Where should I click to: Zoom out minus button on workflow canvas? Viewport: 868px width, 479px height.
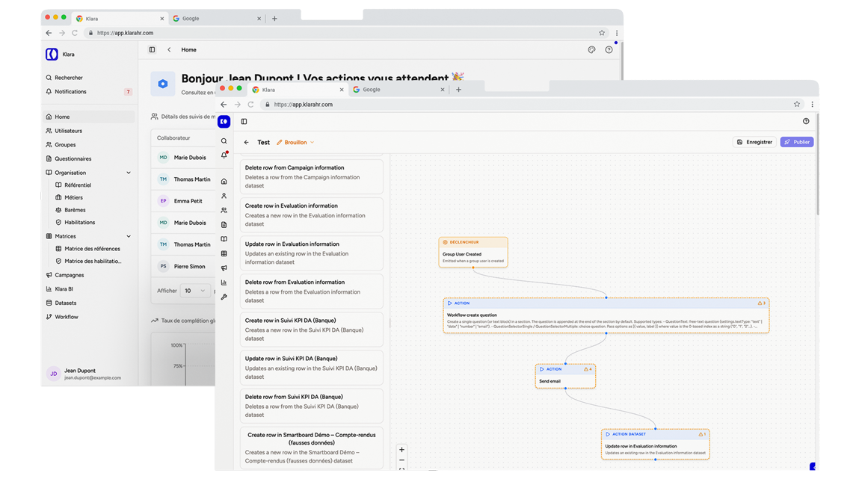[x=402, y=460]
